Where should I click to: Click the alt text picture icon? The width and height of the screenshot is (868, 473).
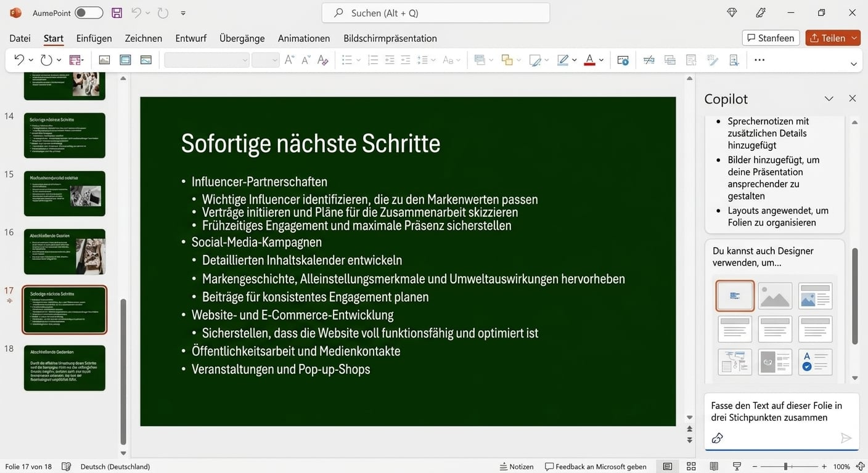point(623,60)
